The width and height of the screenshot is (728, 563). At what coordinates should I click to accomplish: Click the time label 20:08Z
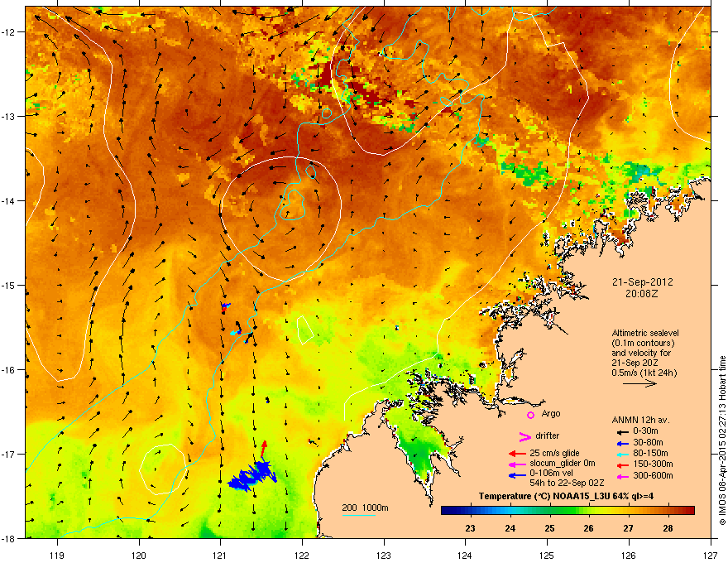(642, 294)
